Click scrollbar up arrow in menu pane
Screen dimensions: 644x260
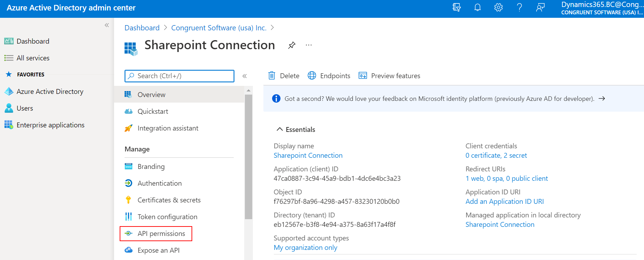(x=248, y=90)
